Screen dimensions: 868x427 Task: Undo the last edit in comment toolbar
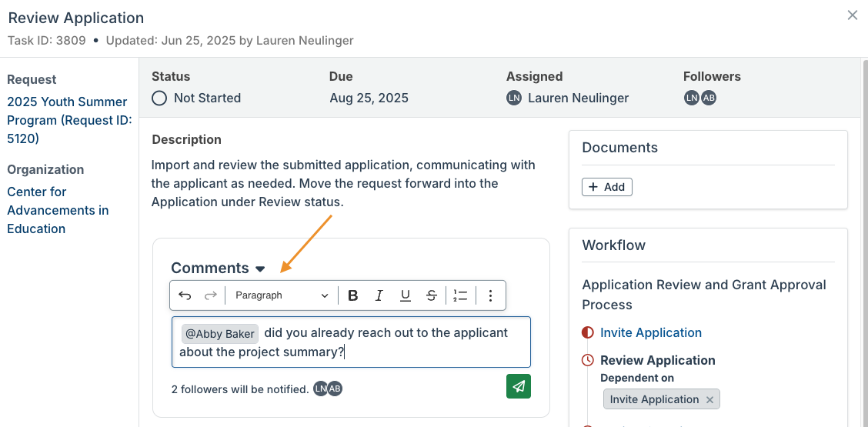(185, 295)
